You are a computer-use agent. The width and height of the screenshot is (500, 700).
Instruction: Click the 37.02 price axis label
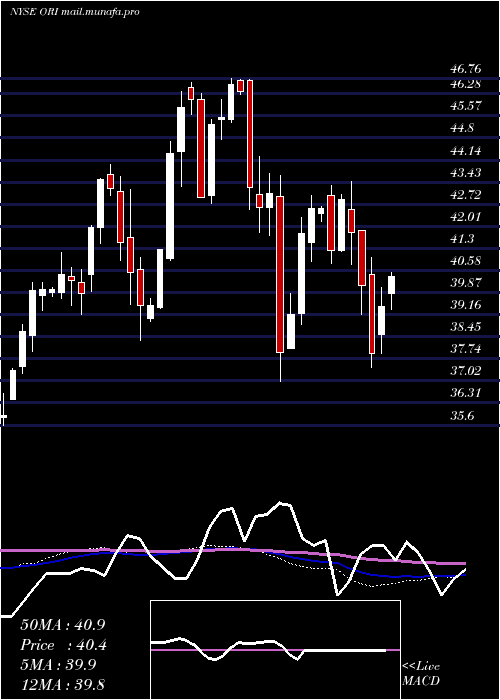pos(465,371)
